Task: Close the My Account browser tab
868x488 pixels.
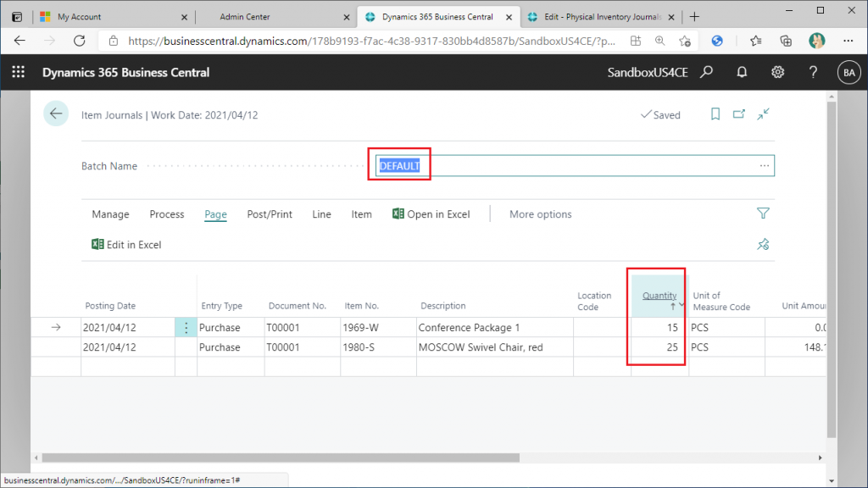Action: 184,17
